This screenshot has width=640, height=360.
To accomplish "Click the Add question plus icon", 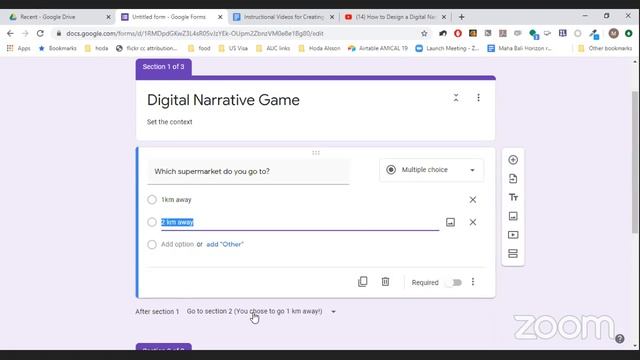I will pyautogui.click(x=513, y=160).
